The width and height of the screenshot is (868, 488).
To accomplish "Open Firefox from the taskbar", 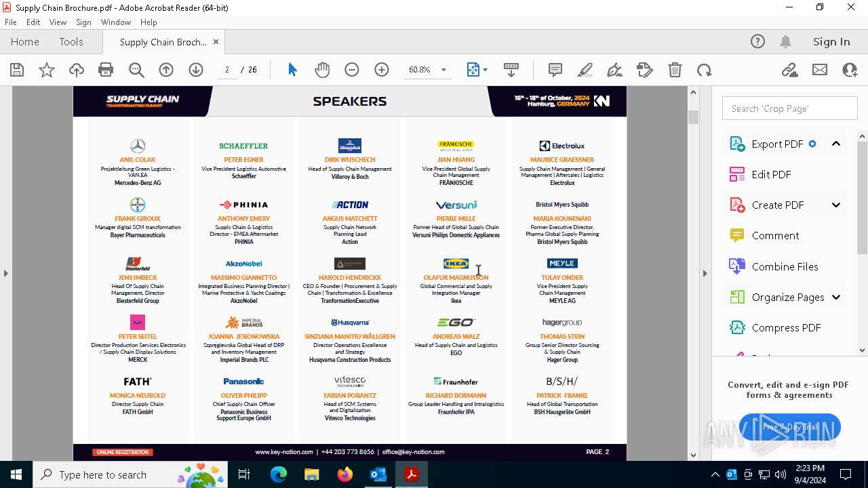I will click(x=345, y=474).
